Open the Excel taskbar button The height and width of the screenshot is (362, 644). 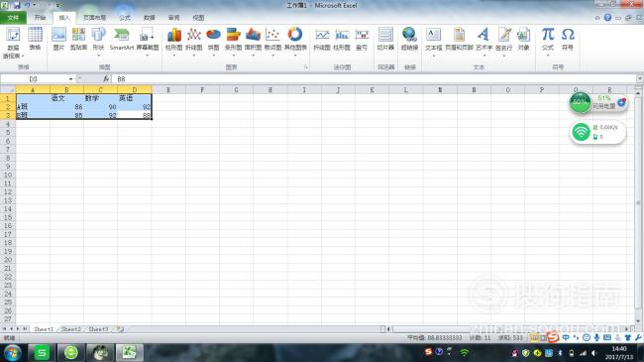click(x=130, y=353)
